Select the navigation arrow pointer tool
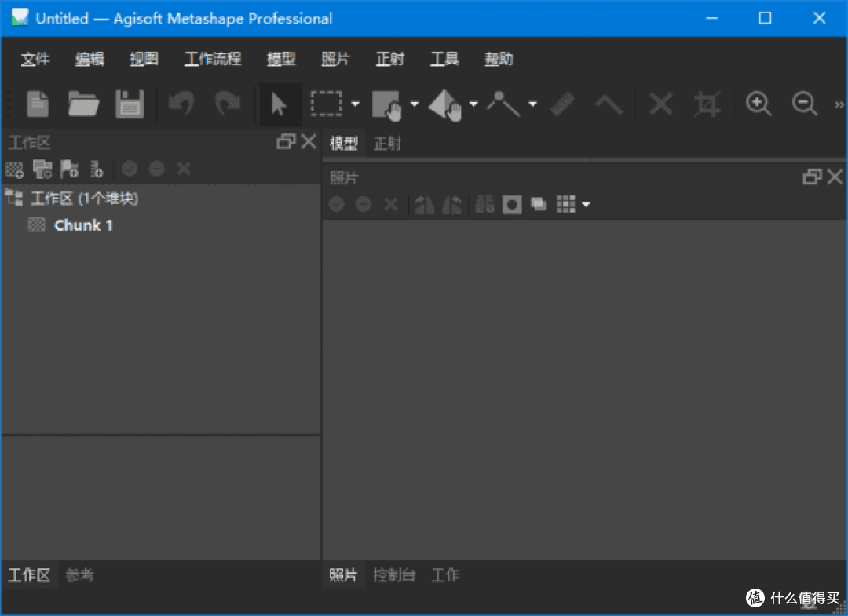This screenshot has width=848, height=616. [x=279, y=104]
